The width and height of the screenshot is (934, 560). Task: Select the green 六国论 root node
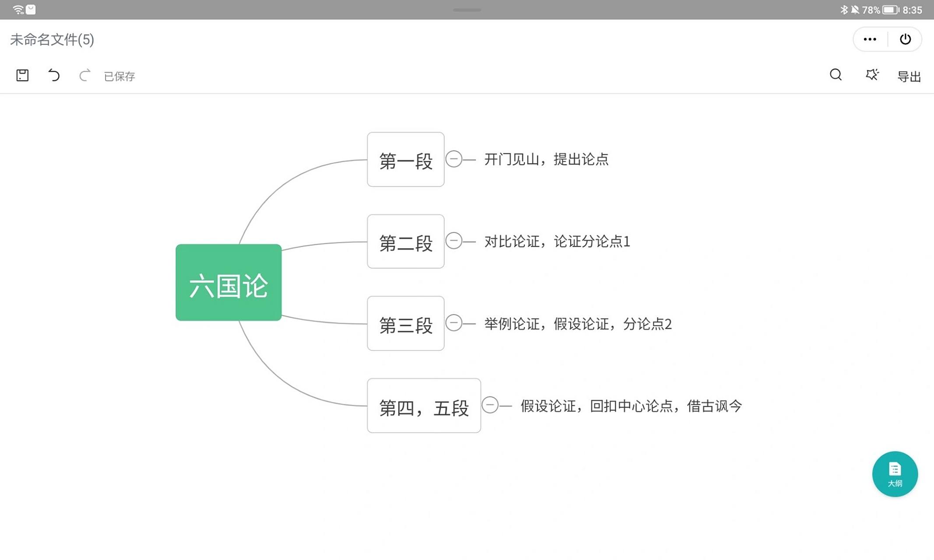point(228,283)
